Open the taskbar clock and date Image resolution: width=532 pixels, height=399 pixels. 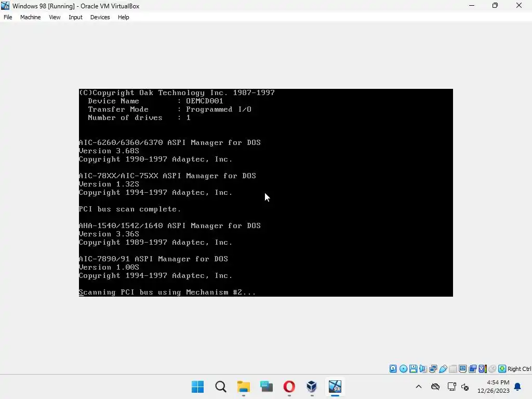coord(494,387)
